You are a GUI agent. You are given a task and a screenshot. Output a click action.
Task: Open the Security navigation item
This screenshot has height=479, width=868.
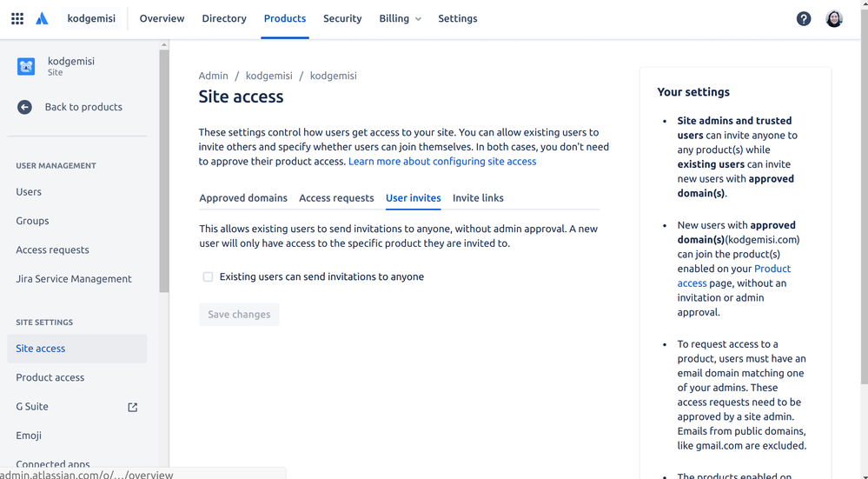342,19
